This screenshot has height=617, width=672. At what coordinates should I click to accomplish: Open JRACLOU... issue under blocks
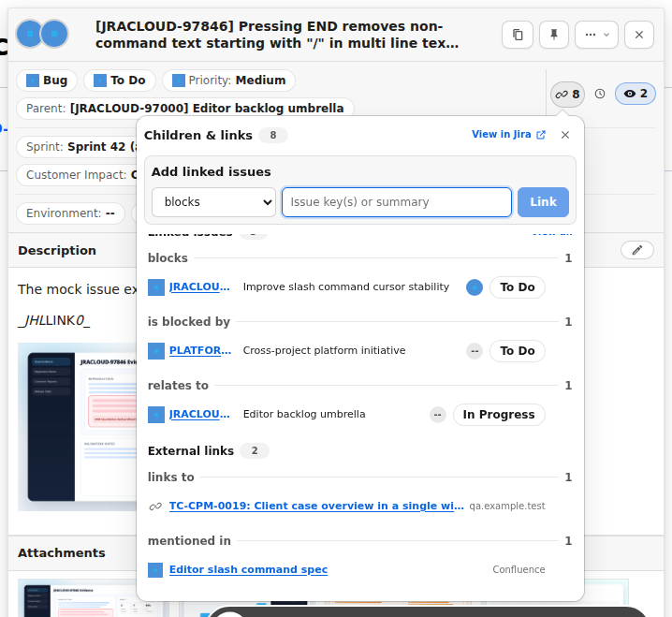199,286
